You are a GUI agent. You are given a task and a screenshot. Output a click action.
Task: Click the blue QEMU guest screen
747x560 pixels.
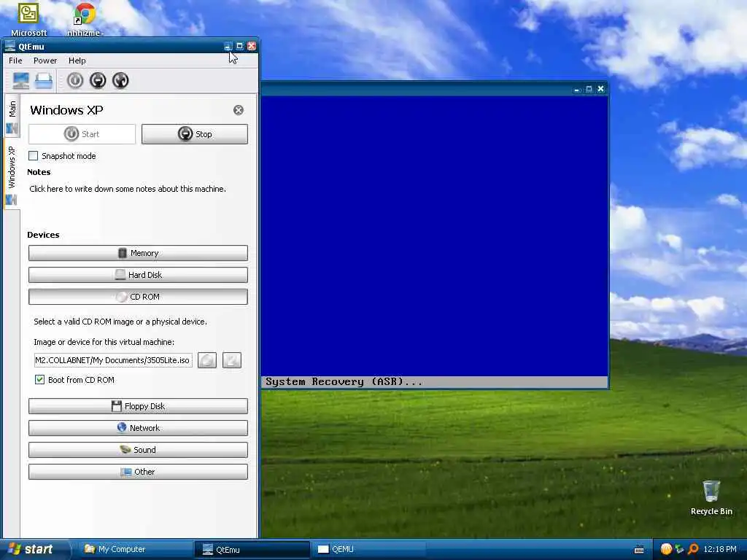[435, 236]
